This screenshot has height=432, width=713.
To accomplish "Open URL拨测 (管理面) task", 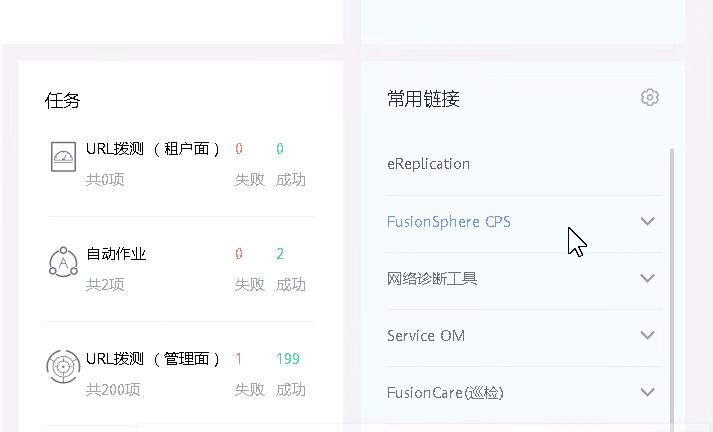I will (153, 359).
